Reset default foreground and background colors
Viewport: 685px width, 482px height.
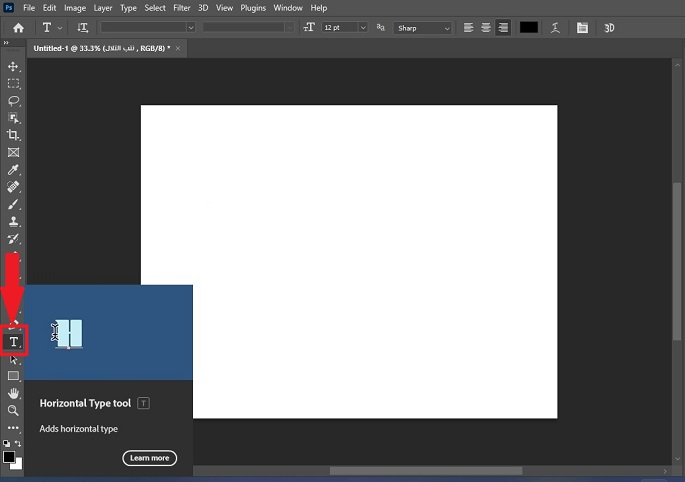[x=6, y=443]
